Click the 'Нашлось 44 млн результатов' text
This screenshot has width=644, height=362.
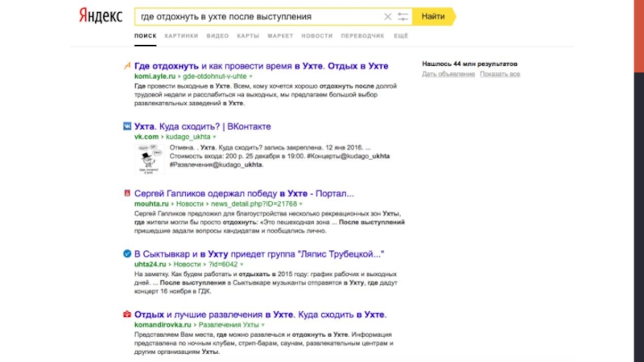[x=469, y=64]
